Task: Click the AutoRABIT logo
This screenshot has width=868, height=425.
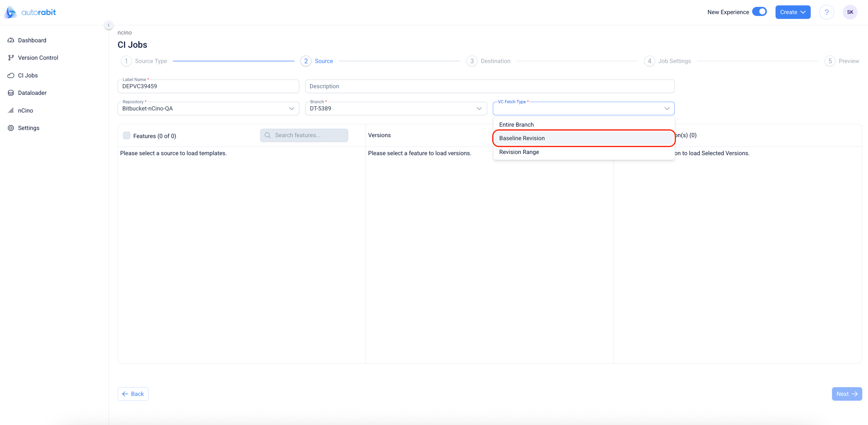Action: tap(30, 12)
